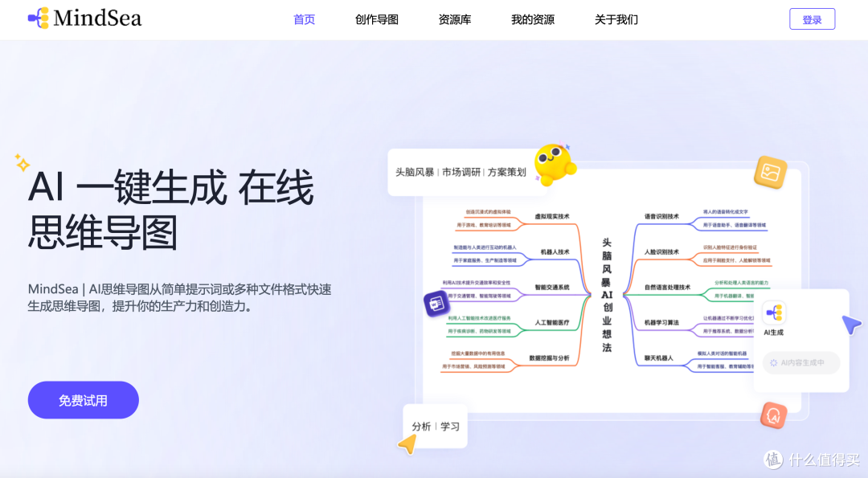This screenshot has height=478, width=868.
Task: Click the 机器学习算法 node
Action: [x=661, y=322]
